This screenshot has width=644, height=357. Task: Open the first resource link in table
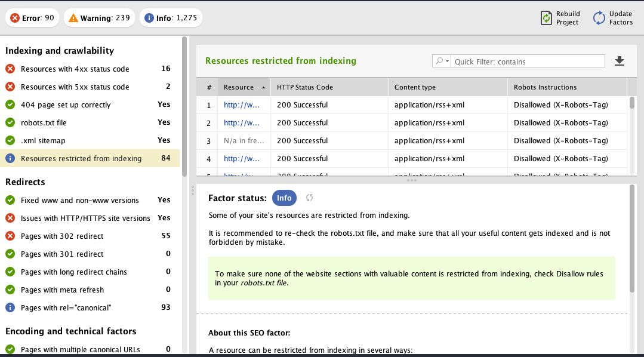242,105
